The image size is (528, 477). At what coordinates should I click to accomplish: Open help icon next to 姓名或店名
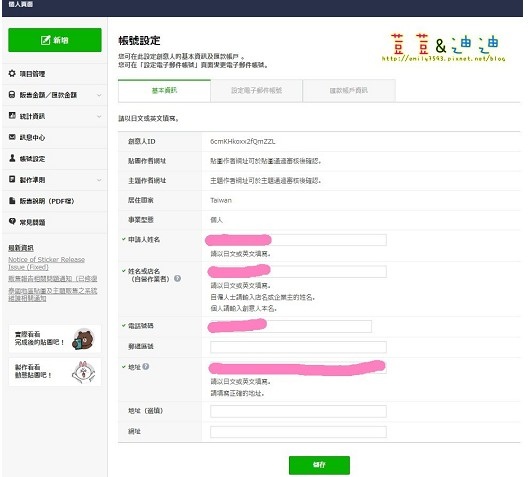point(177,278)
